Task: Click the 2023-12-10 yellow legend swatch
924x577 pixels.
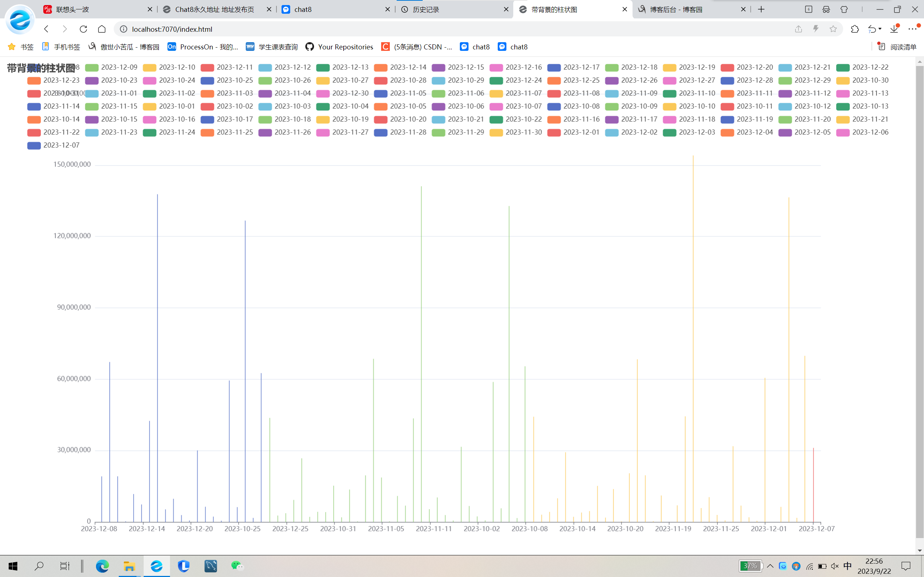Action: 149,67
